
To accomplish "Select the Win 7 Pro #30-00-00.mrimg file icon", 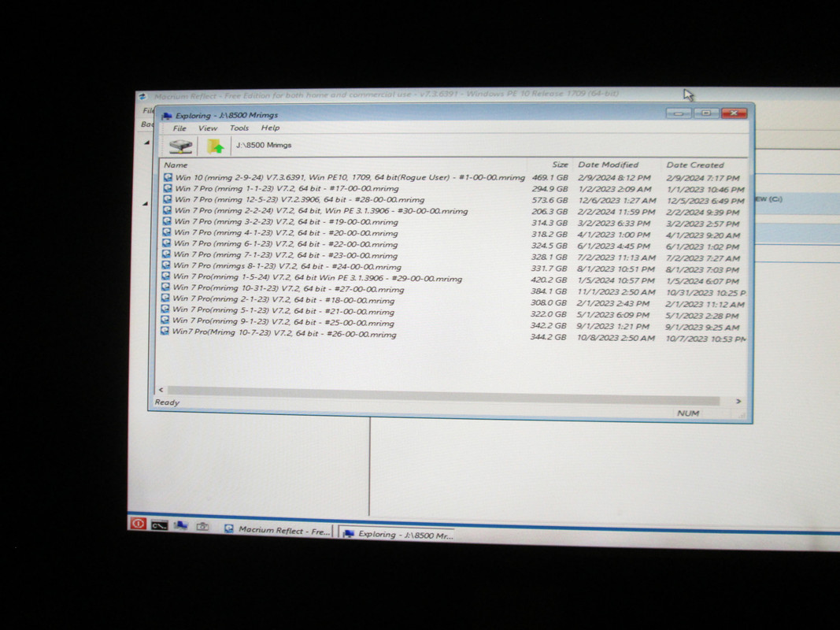I will click(x=168, y=210).
